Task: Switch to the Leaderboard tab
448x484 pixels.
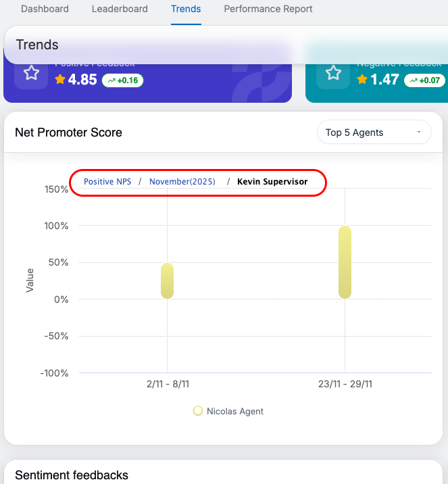Action: pos(120,9)
